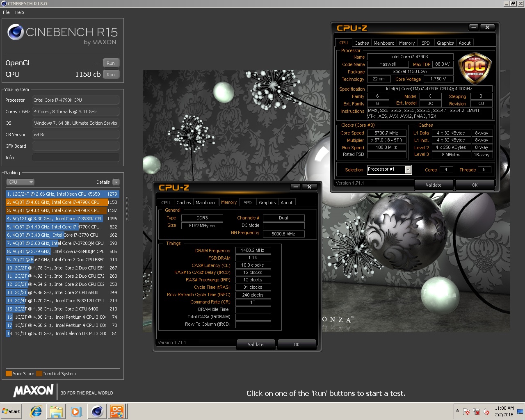Select ranking row 1 Xeon X5650
Image resolution: width=525 pixels, height=420 pixels.
coord(62,194)
